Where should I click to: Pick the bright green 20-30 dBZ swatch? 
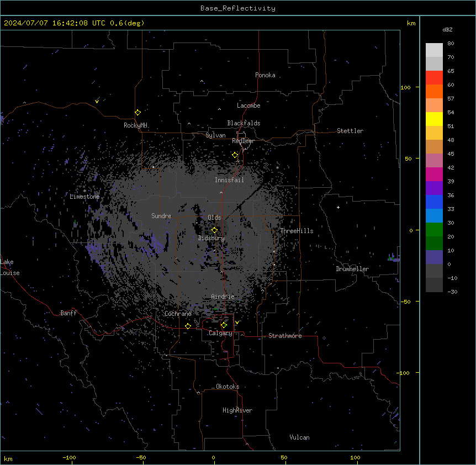pos(434,230)
